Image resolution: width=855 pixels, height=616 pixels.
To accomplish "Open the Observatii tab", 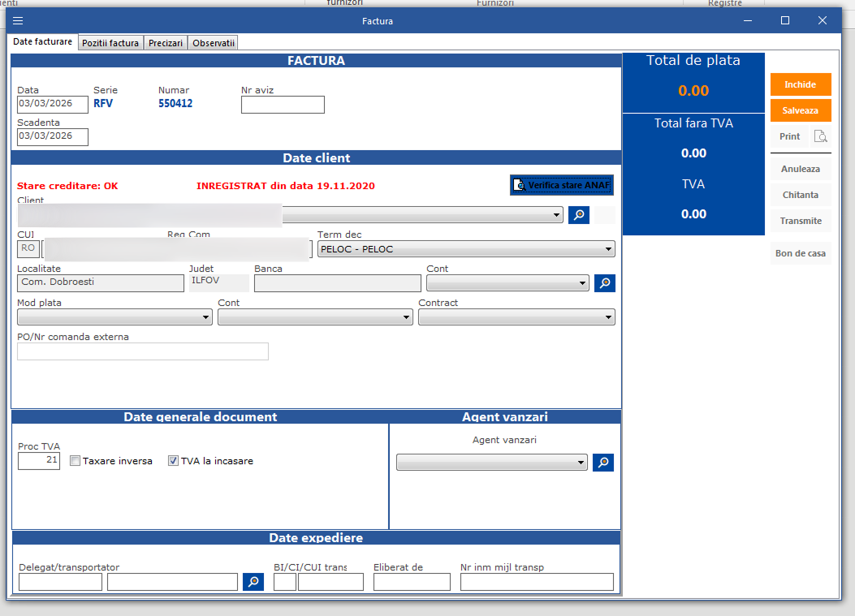I will click(214, 43).
